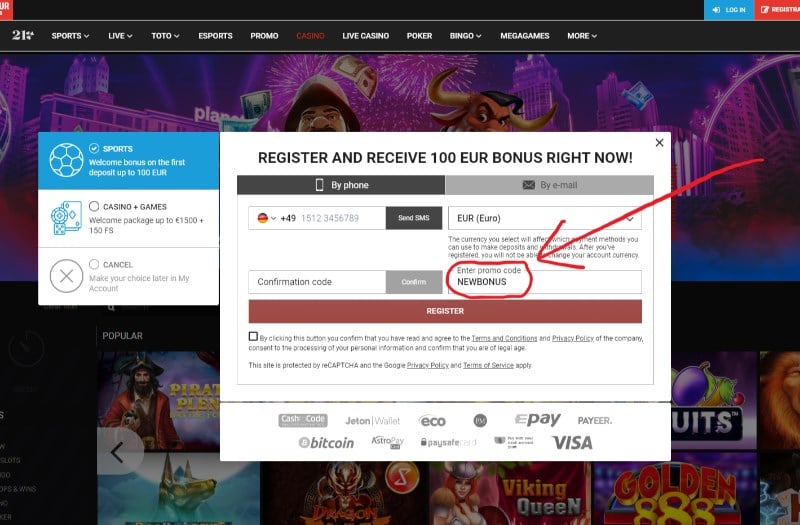The width and height of the screenshot is (800, 525).
Task: Switch to the By phone registration tab
Action: [341, 185]
